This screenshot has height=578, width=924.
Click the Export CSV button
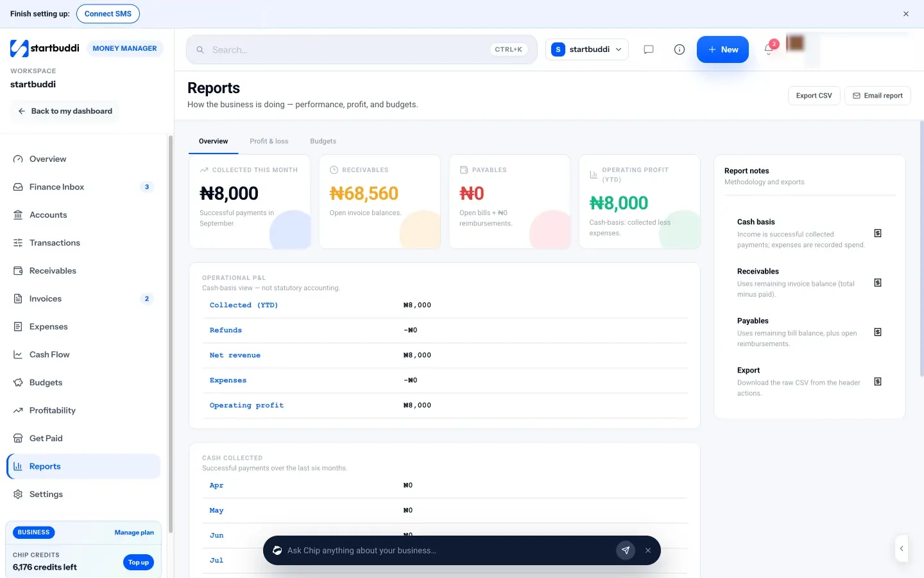click(814, 96)
